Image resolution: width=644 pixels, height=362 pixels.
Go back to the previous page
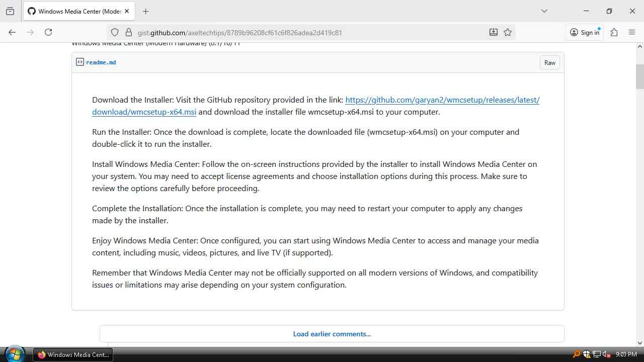(12, 32)
